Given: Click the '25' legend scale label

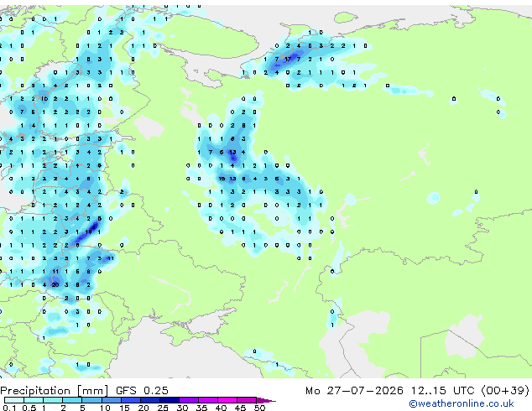Looking at the screenshot, I should (x=163, y=408).
